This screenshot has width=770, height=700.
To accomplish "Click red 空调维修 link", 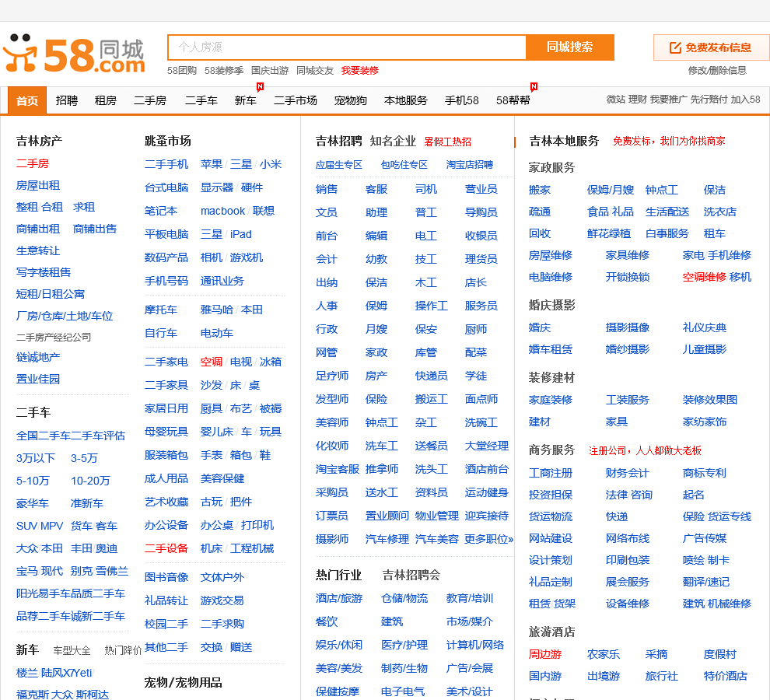I will [704, 277].
